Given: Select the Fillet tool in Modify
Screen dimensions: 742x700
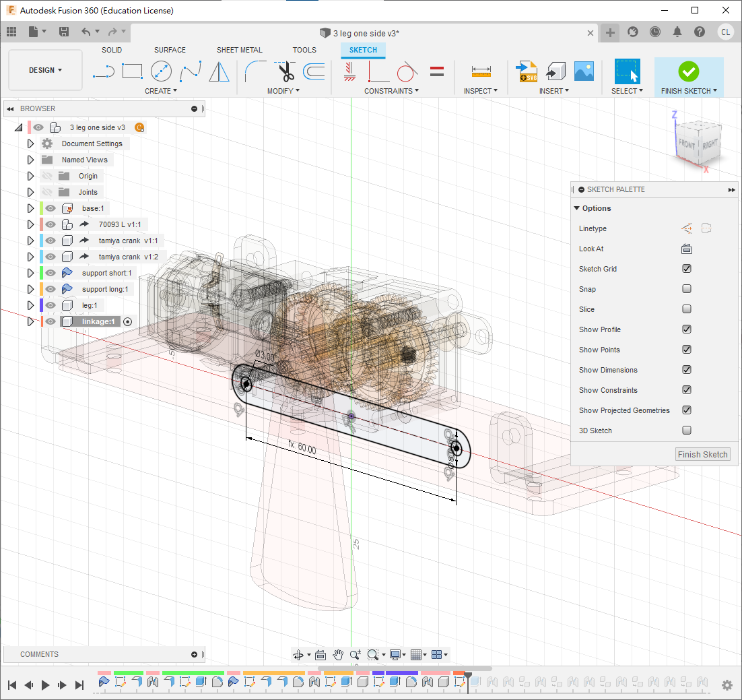Looking at the screenshot, I should (255, 71).
